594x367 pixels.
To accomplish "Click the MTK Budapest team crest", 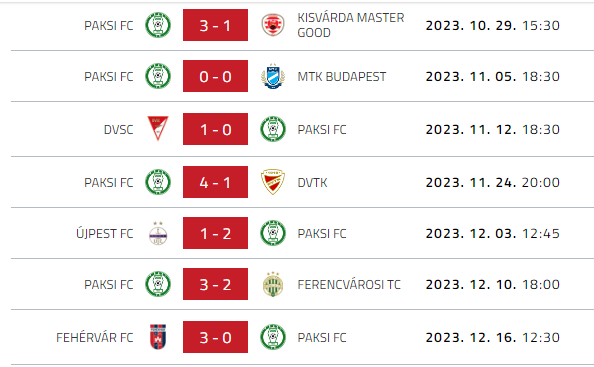I will (x=273, y=76).
